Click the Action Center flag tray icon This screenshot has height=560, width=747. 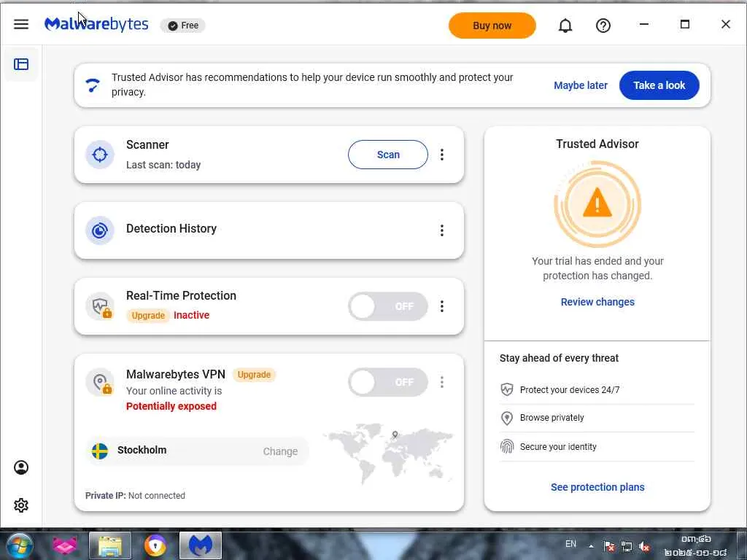coord(608,546)
